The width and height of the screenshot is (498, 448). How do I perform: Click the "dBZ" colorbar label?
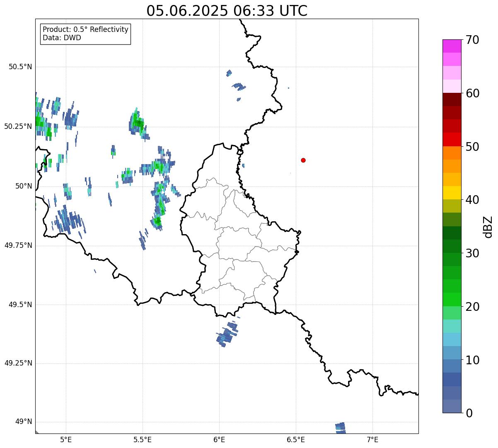(488, 226)
